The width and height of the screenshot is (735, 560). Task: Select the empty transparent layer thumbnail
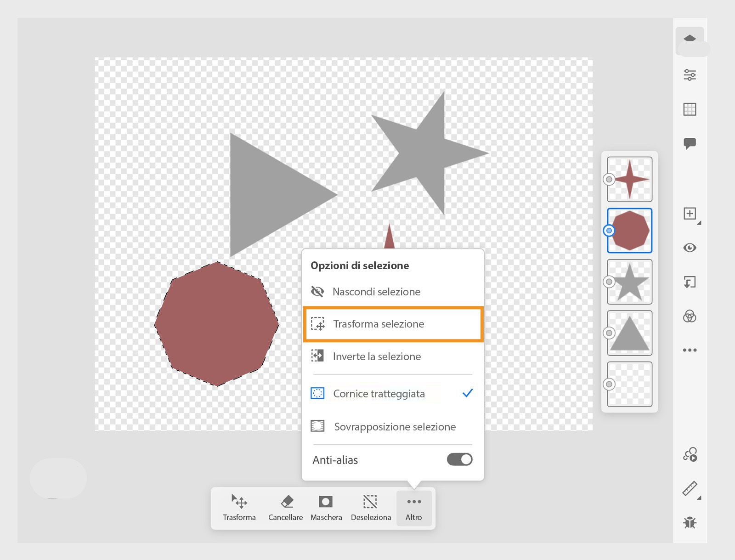(630, 384)
